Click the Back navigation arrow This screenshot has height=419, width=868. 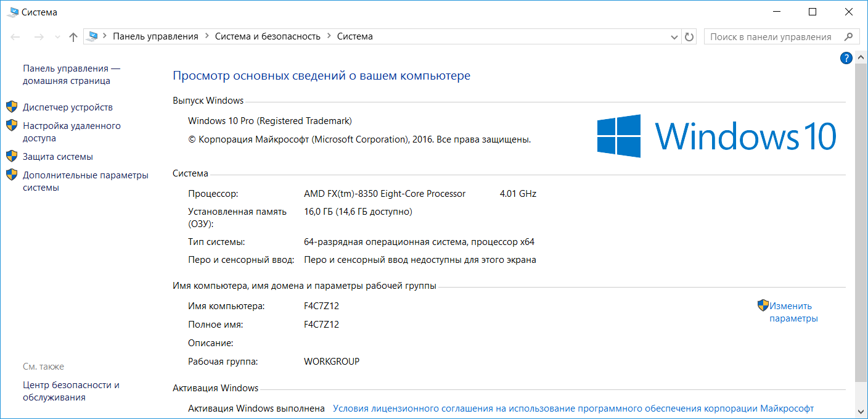pos(16,37)
